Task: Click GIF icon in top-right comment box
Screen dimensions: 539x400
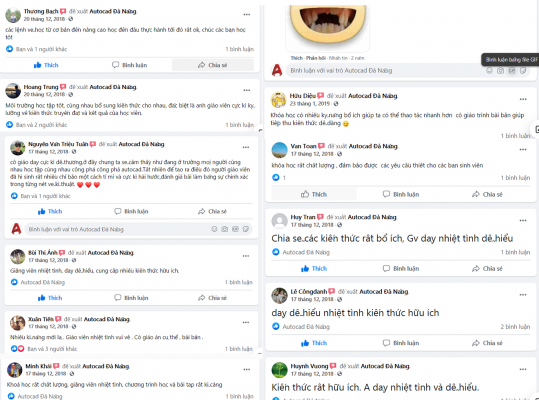Action: point(512,71)
